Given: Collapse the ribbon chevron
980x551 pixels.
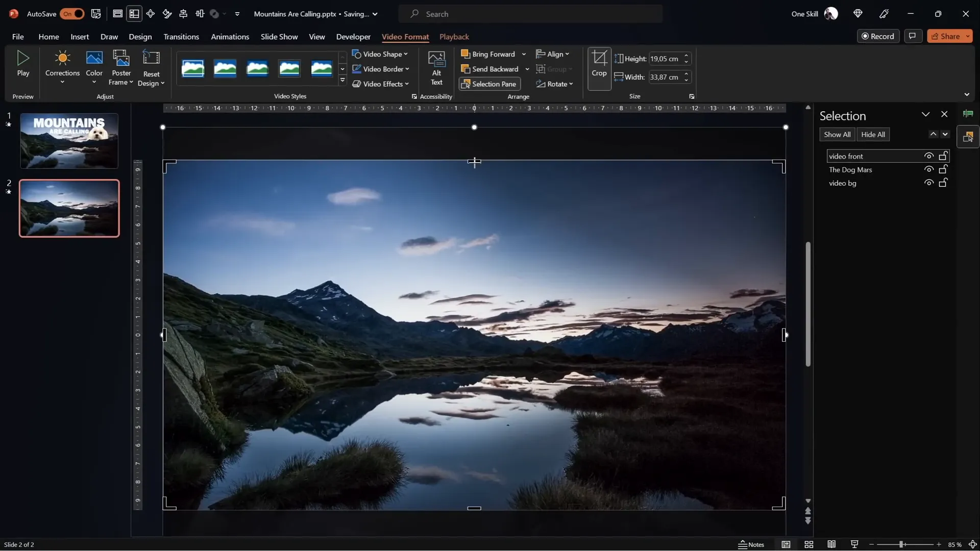Looking at the screenshot, I should click(x=967, y=94).
